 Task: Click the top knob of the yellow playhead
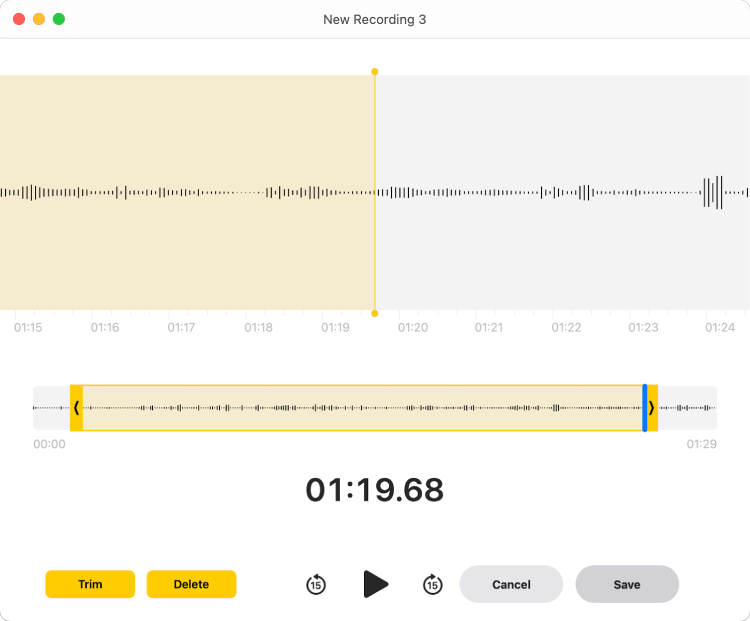point(375,72)
